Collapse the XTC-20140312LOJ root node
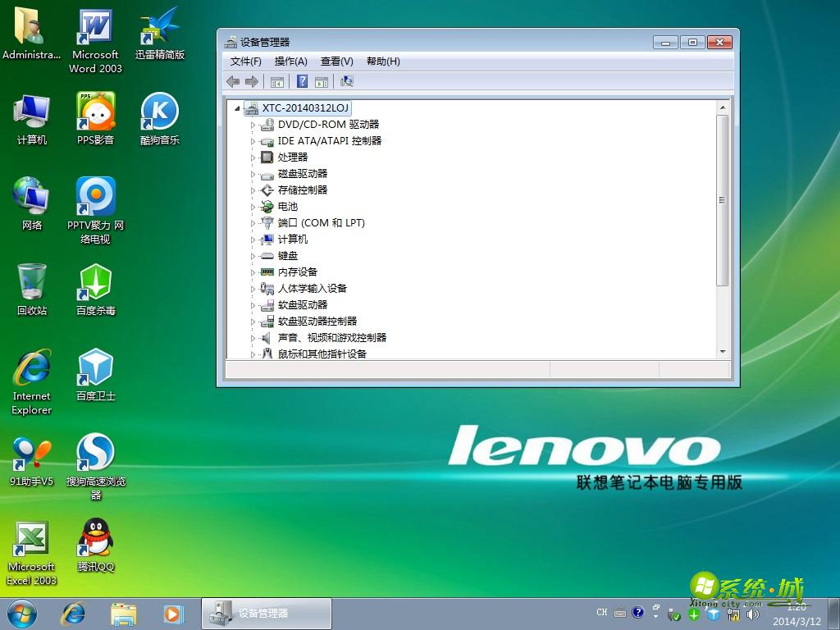 coord(237,107)
